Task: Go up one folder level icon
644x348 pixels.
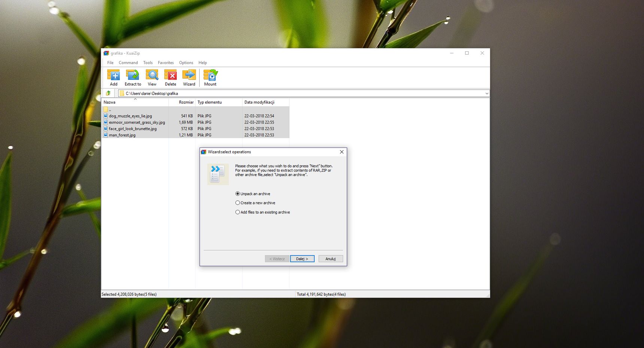Action: coord(108,93)
